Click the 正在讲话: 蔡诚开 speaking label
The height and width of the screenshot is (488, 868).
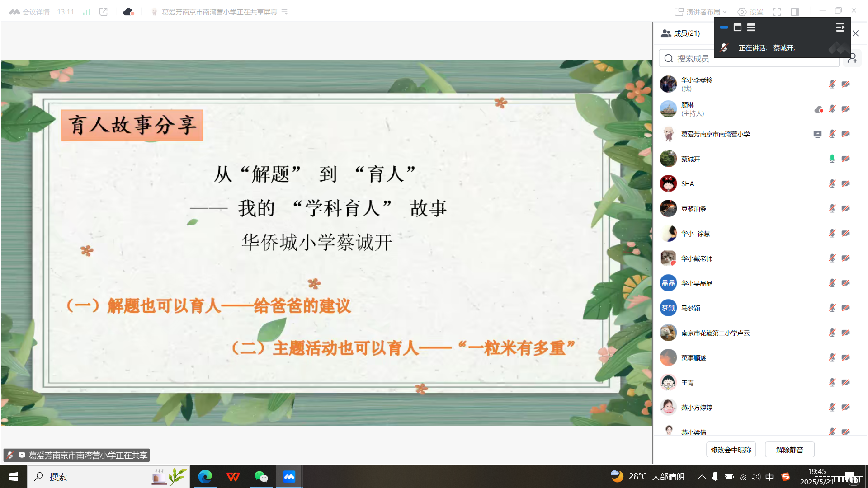point(767,48)
